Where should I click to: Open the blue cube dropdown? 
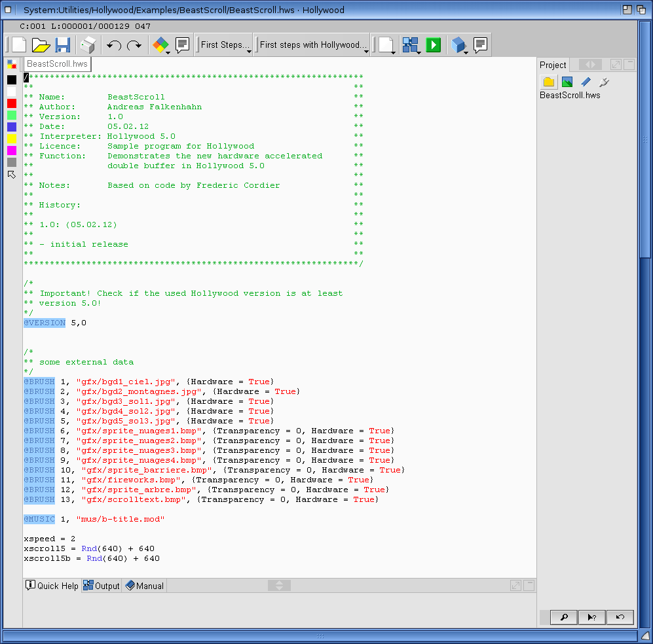pyautogui.click(x=459, y=45)
